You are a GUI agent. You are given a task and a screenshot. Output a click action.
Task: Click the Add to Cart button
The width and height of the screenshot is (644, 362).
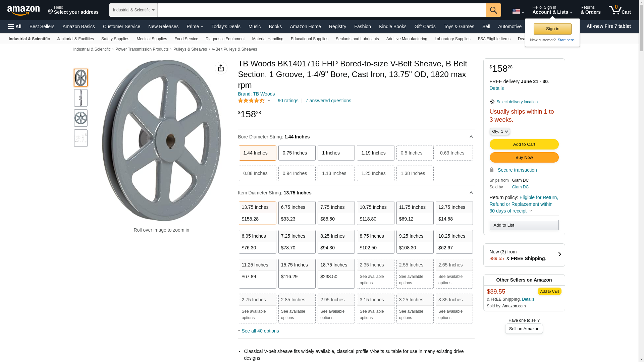(524, 144)
